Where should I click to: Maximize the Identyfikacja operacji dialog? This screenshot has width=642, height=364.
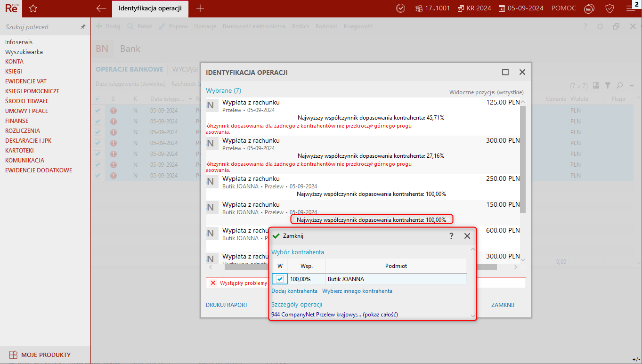point(505,72)
